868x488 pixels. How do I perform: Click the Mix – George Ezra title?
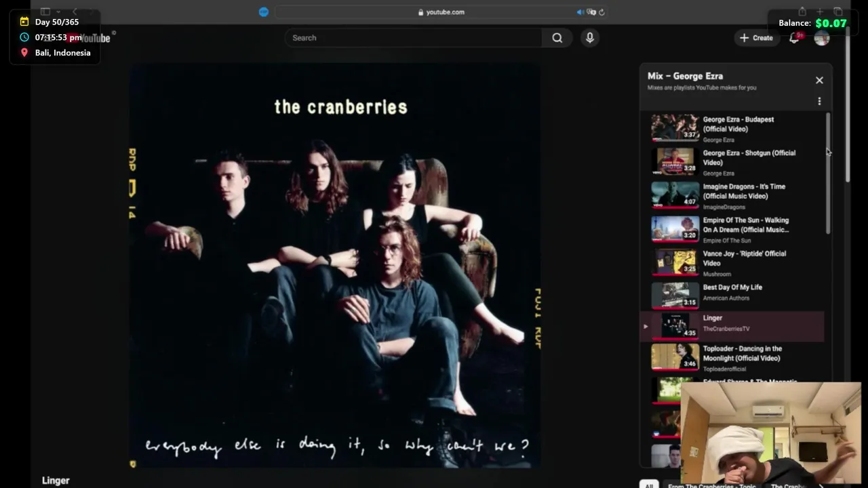[685, 76]
